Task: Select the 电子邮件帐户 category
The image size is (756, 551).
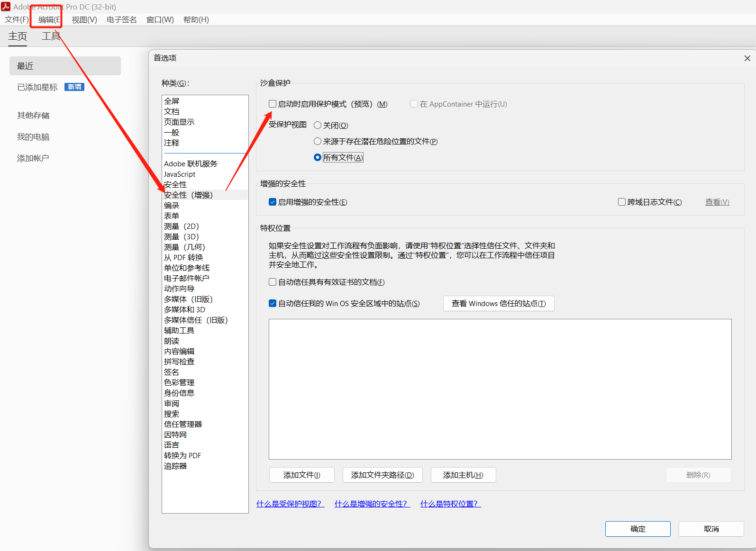Action: click(x=187, y=278)
